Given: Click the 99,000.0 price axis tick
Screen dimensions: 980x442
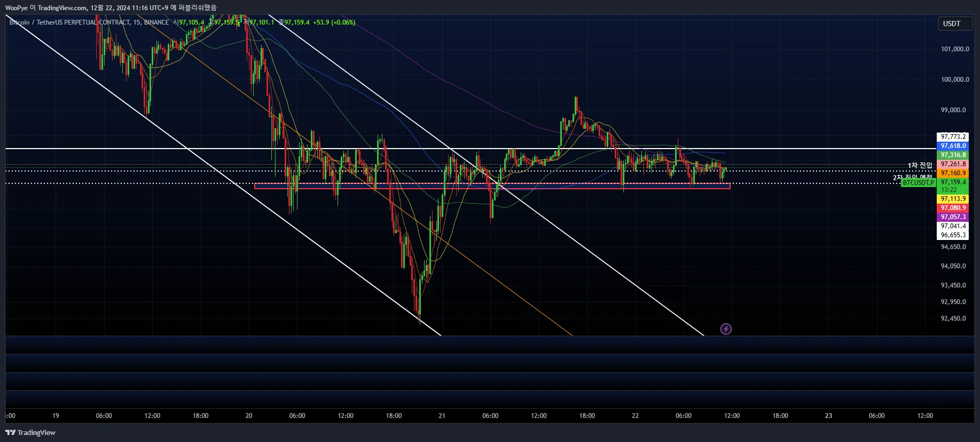Looking at the screenshot, I should coord(953,110).
